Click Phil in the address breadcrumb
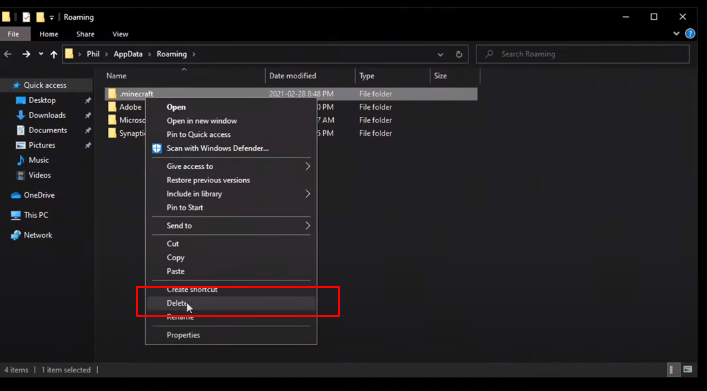This screenshot has width=707, height=391. point(93,54)
